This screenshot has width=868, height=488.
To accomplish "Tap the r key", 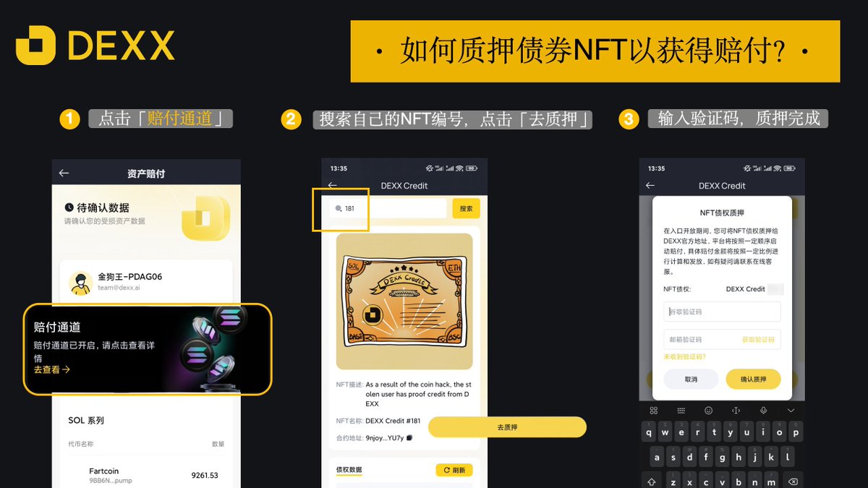I will pyautogui.click(x=698, y=432).
